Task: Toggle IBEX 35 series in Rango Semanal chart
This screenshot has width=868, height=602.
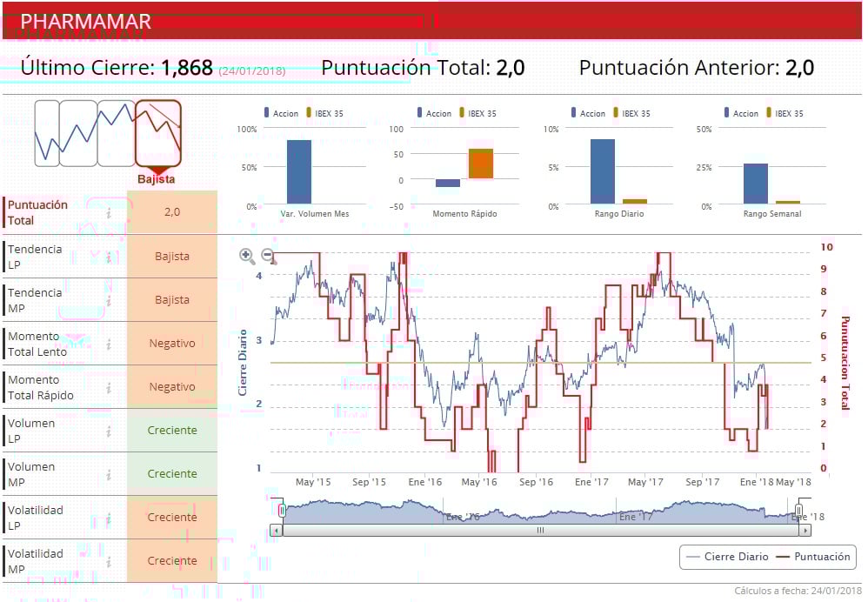Action: pyautogui.click(x=785, y=113)
